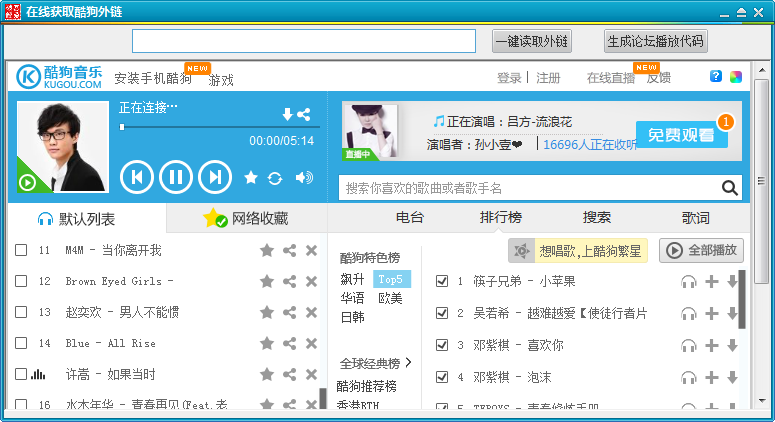Image resolution: width=775 pixels, height=422 pixels.
Task: Click the right vertical scrollbar thumb
Action: pos(761,181)
